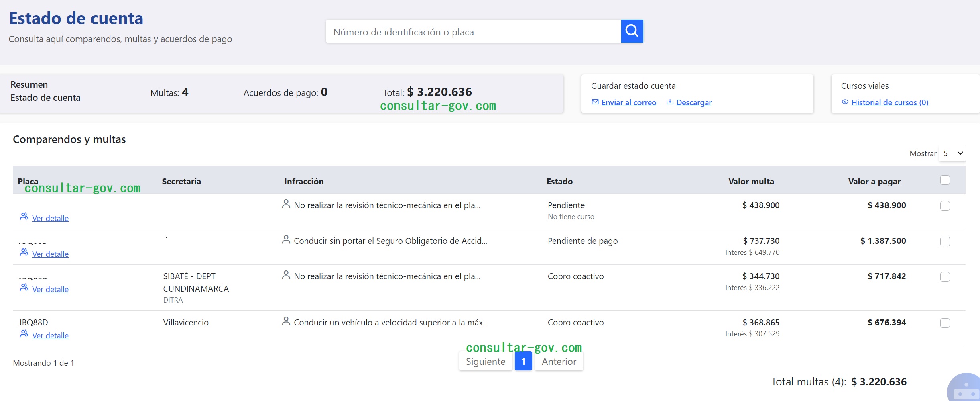Tick the checkbox for the $ 676.394 fine
Screen dimensions: 980x401
[x=945, y=323]
